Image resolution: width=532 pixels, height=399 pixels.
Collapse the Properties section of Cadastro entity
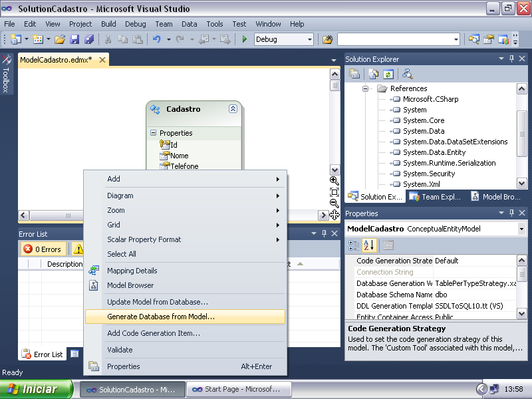[153, 132]
